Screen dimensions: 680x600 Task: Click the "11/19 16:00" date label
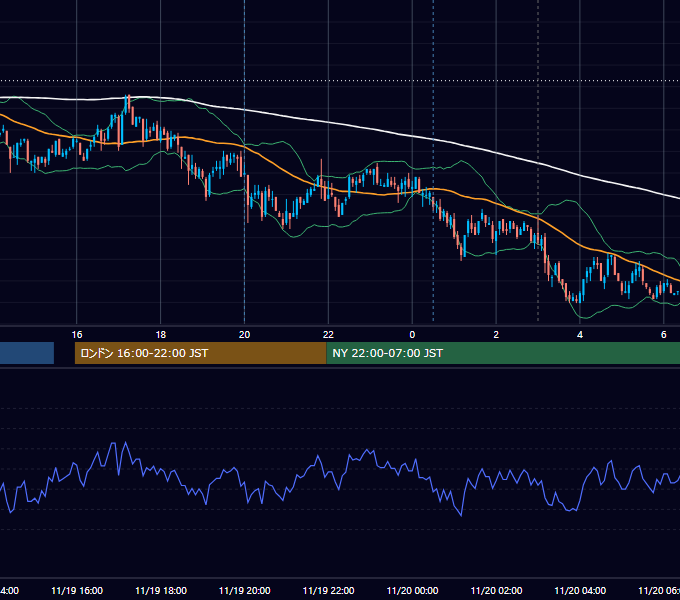pyautogui.click(x=77, y=590)
